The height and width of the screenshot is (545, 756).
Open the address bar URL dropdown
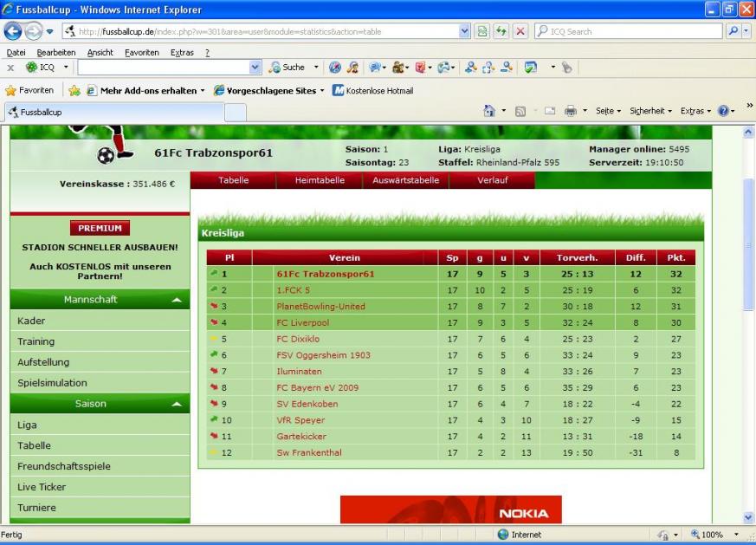click(465, 31)
